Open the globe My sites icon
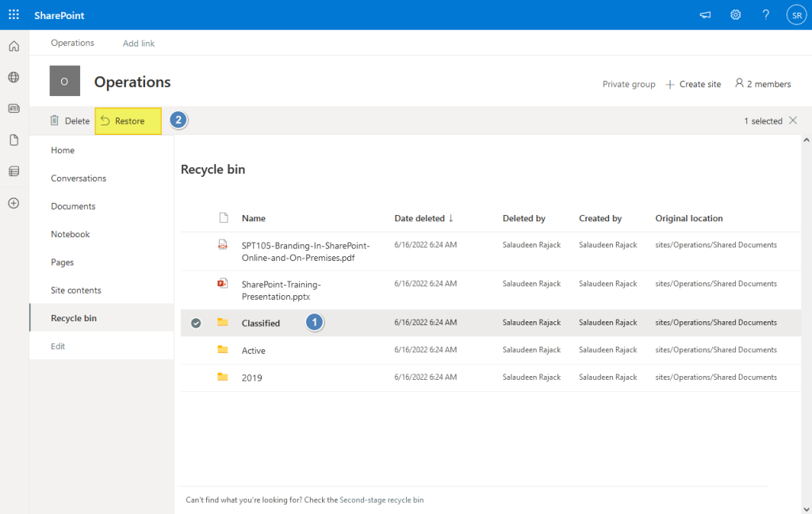The width and height of the screenshot is (812, 514). click(x=14, y=77)
